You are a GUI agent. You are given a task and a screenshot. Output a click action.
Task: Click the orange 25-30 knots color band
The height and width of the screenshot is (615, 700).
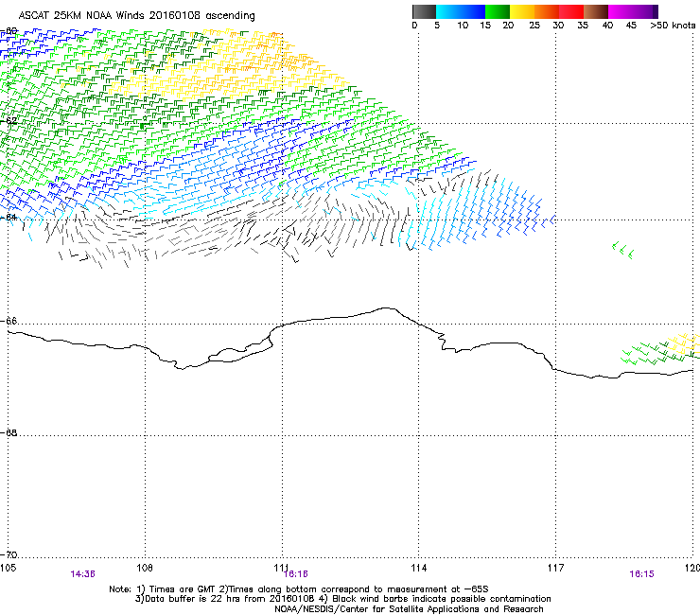(547, 11)
